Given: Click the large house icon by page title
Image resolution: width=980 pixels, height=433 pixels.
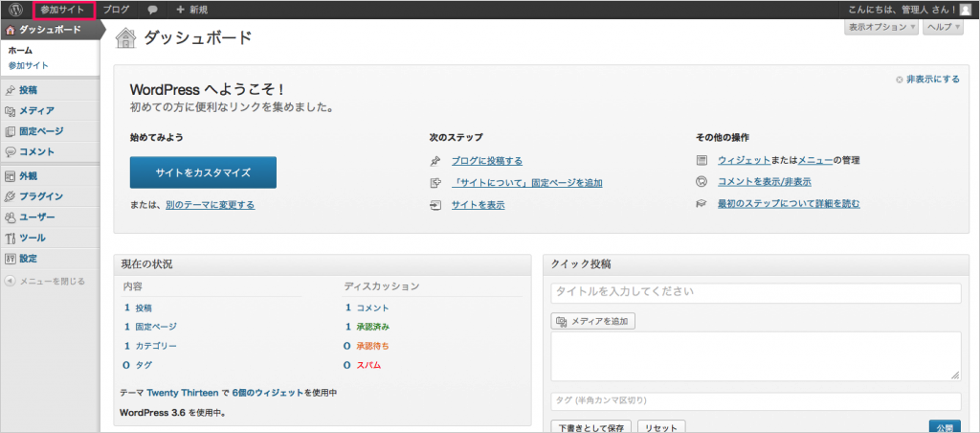Looking at the screenshot, I should (x=126, y=38).
